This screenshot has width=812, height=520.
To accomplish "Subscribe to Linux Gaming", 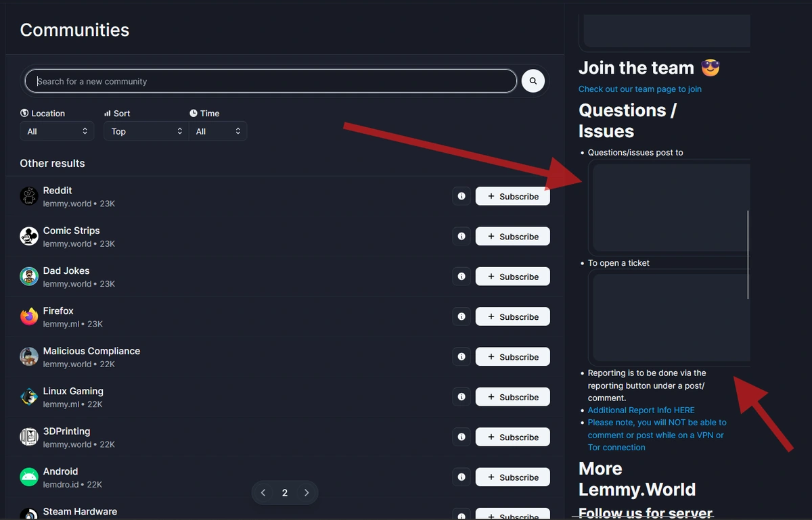I will [513, 397].
